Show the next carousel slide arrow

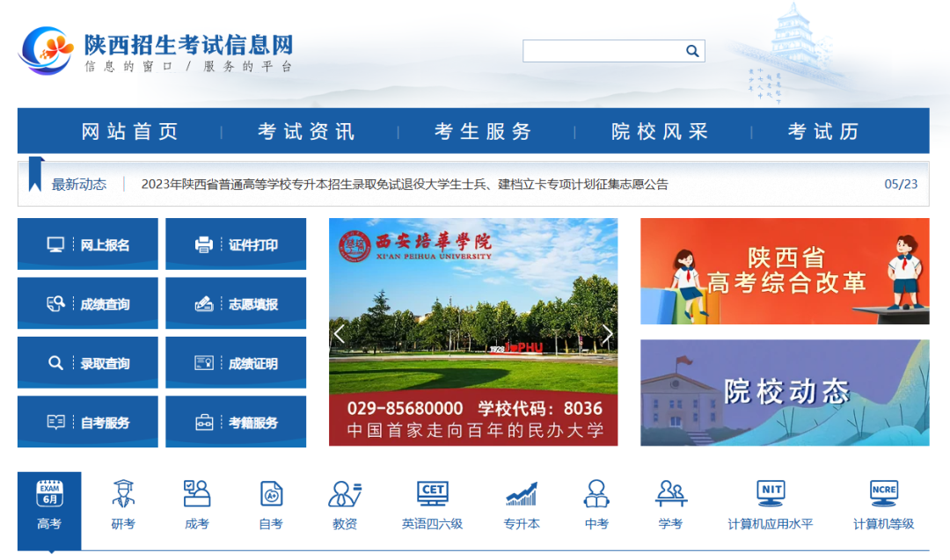point(607,333)
